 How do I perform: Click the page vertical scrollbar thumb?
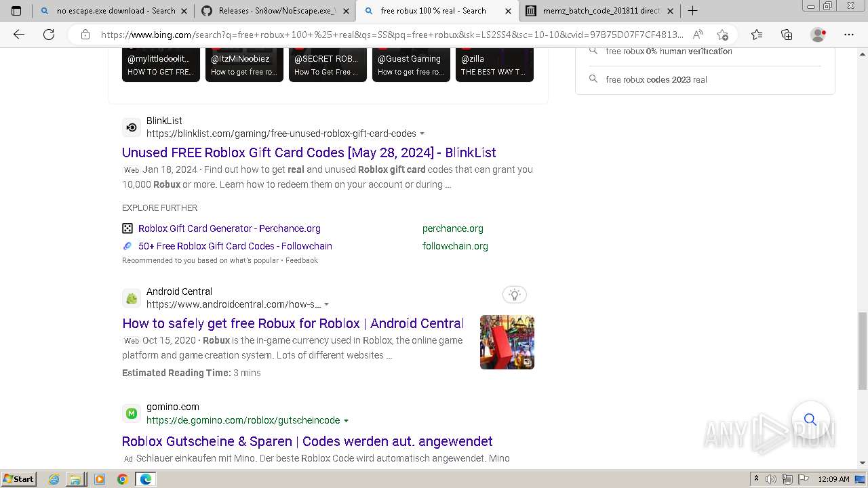tap(863, 350)
